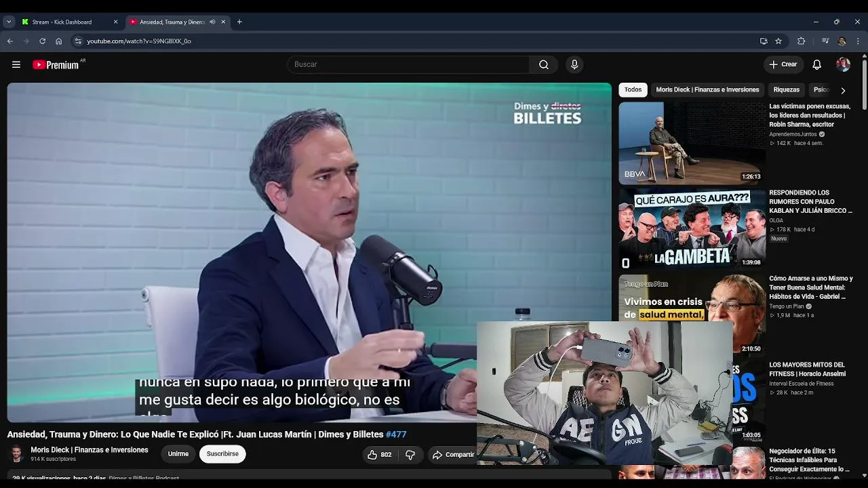868x488 pixels.
Task: Go back with the browser back arrow
Action: [x=10, y=41]
